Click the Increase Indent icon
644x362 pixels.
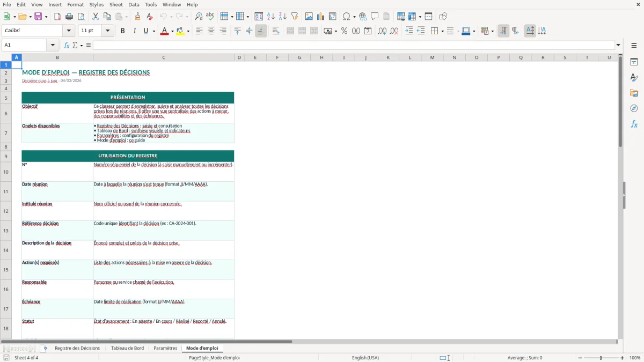(x=409, y=31)
